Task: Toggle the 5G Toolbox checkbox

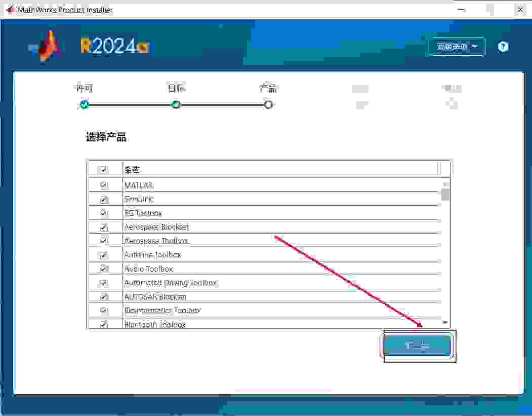Action: pyautogui.click(x=104, y=213)
